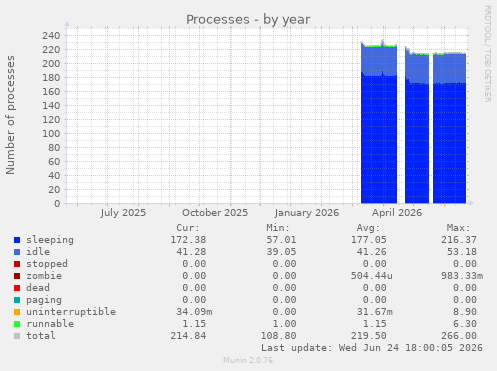Click the 'April 2026' x-axis label
This screenshot has height=371, width=497.
[x=397, y=213]
